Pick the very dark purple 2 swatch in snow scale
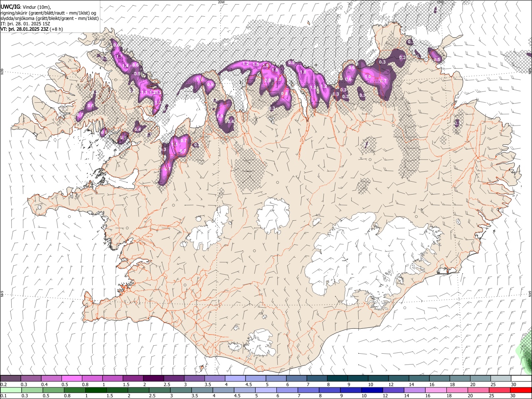532x399 pixels. (x=153, y=379)
